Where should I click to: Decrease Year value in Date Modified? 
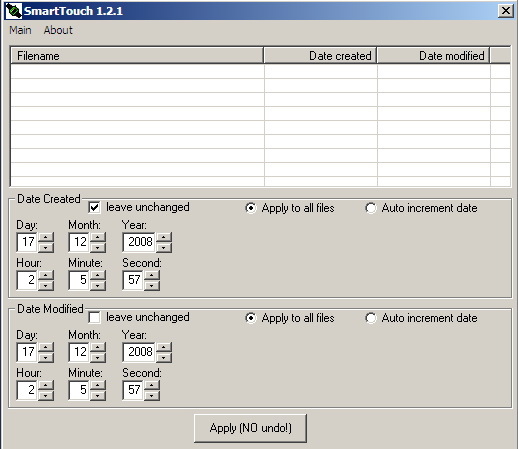(x=164, y=357)
